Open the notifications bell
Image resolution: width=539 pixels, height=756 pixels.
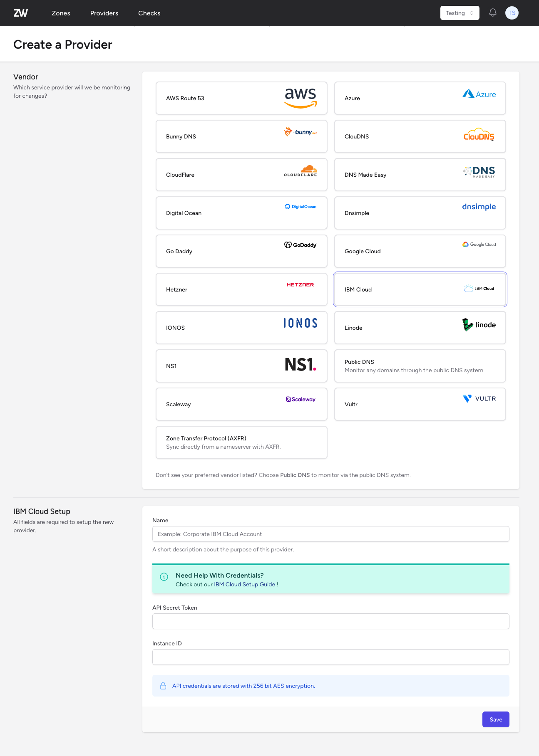click(x=493, y=13)
